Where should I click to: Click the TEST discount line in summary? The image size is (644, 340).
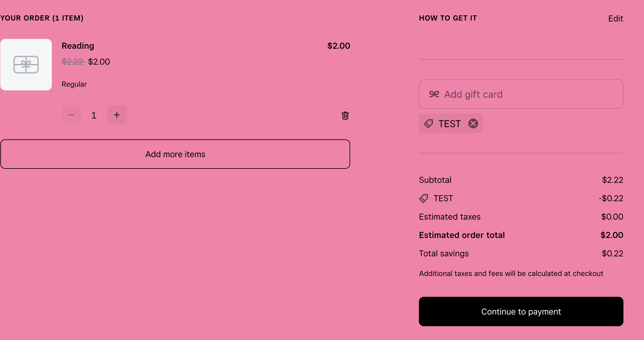tap(443, 198)
